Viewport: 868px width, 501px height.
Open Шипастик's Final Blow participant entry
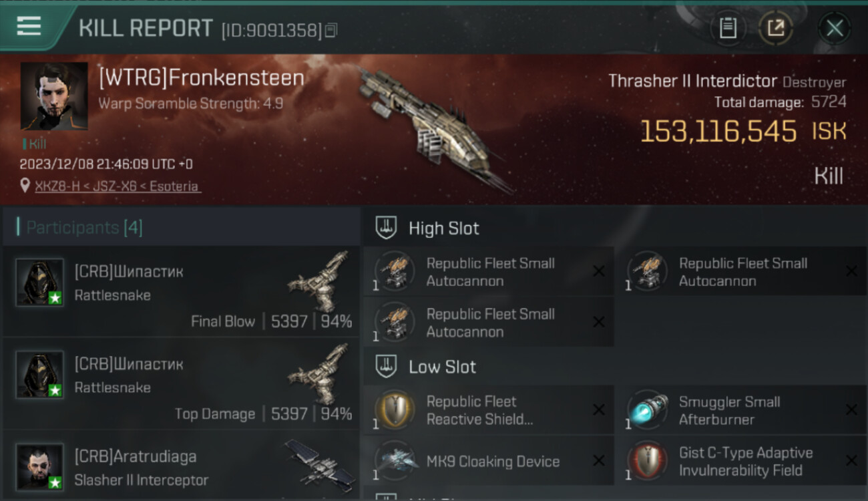click(181, 292)
